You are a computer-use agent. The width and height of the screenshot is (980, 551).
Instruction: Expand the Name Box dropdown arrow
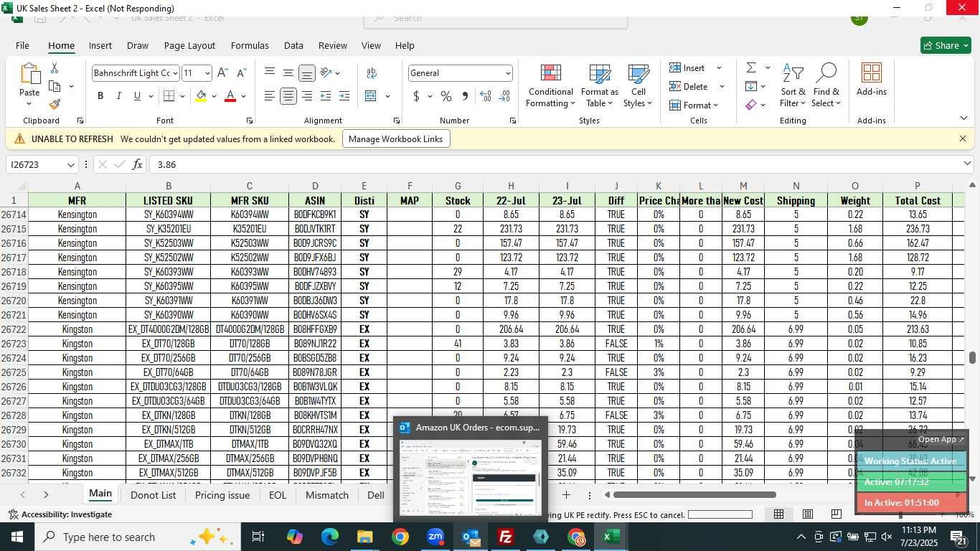pyautogui.click(x=70, y=165)
